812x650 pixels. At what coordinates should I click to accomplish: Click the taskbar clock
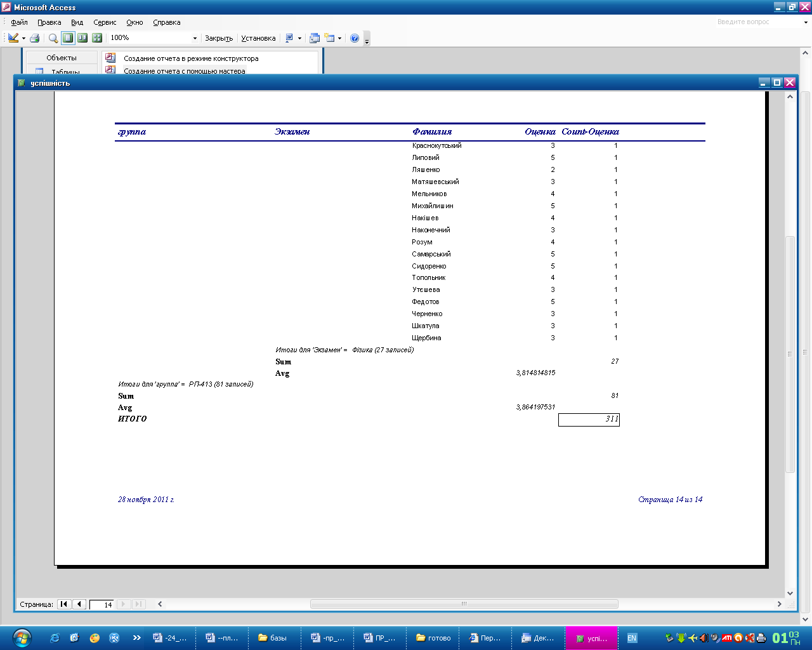coord(786,638)
